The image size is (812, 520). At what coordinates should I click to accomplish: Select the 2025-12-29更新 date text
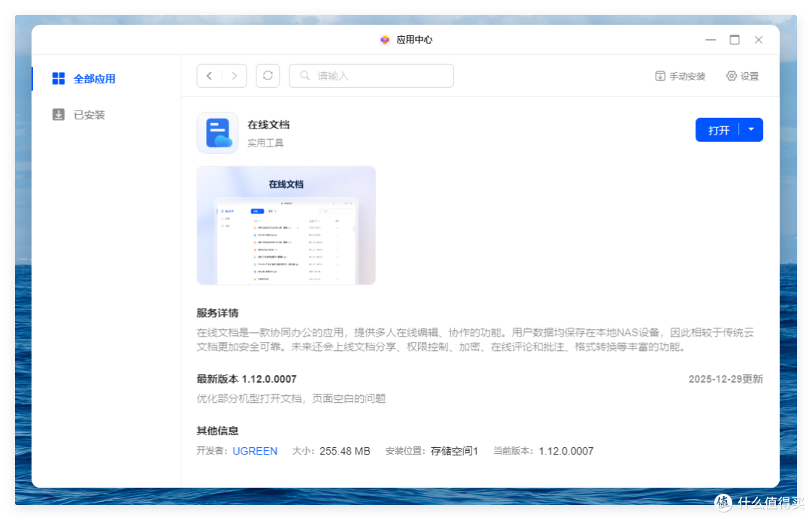[x=726, y=379]
